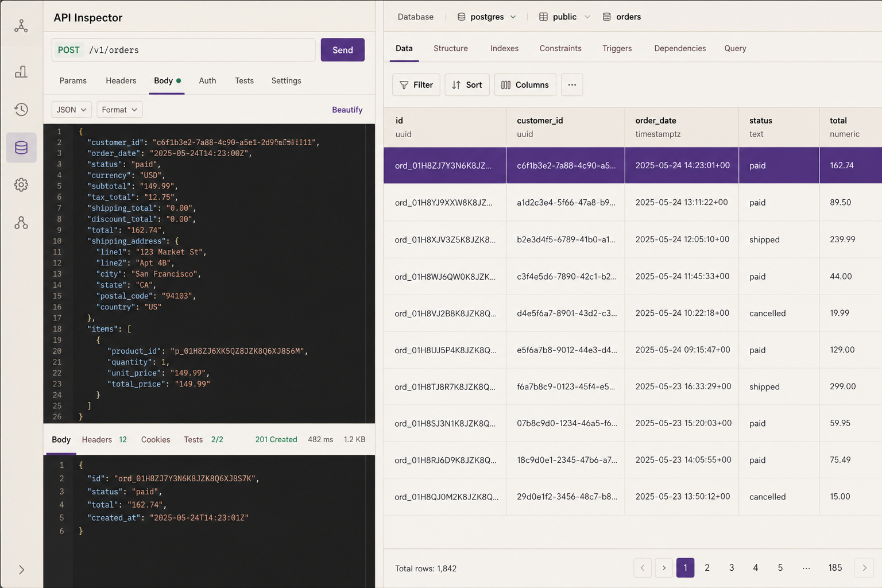Open the network graph sidebar icon

click(x=21, y=26)
